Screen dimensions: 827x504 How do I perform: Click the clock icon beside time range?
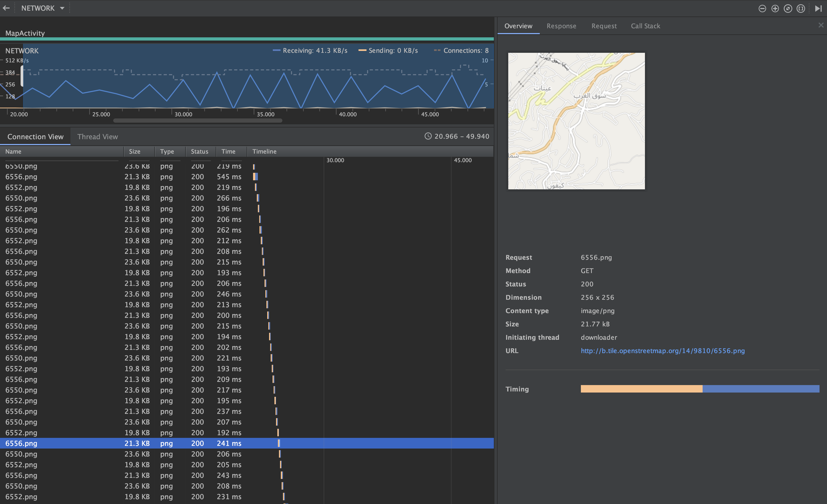428,136
